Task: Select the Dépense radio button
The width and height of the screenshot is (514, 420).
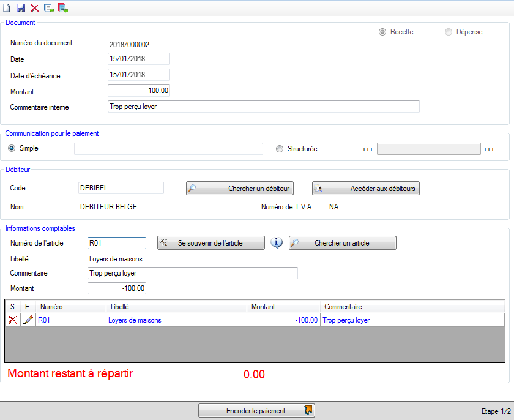Action: (x=449, y=32)
